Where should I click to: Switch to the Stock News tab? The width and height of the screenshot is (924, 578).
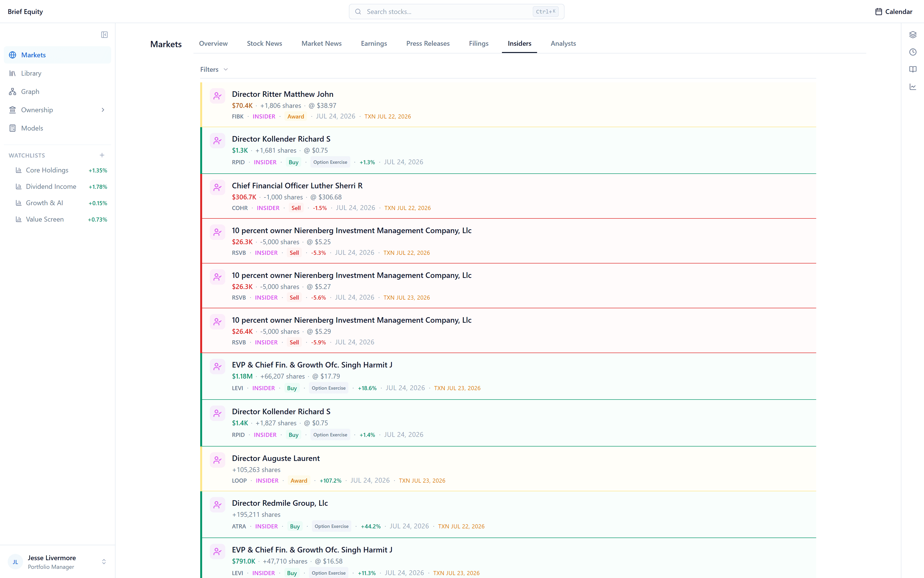point(264,44)
